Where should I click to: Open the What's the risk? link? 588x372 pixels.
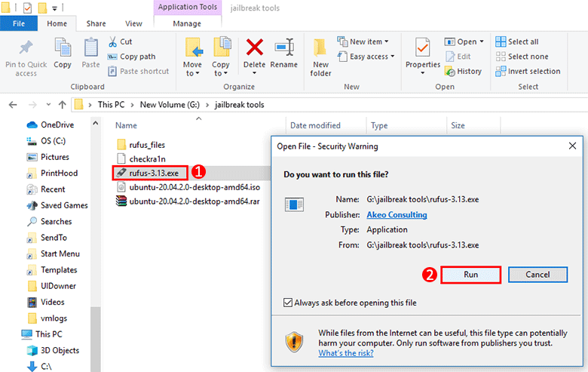pos(346,353)
